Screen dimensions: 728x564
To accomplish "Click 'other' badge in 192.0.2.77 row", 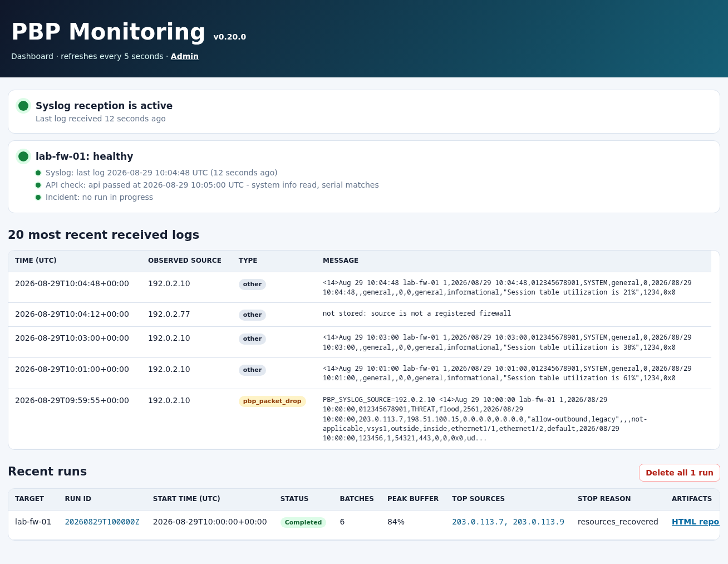I will pyautogui.click(x=252, y=315).
